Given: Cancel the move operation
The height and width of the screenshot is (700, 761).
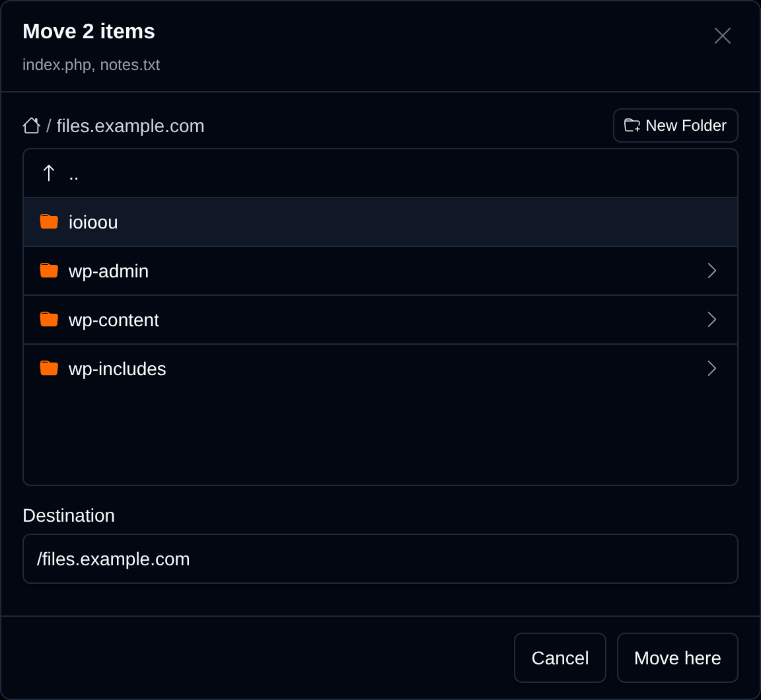Looking at the screenshot, I should tap(560, 658).
